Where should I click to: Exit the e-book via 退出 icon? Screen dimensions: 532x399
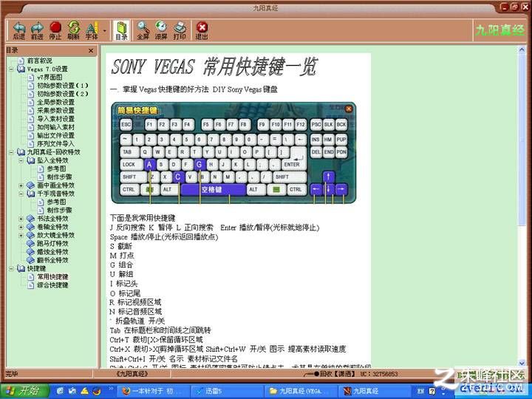pos(202,30)
